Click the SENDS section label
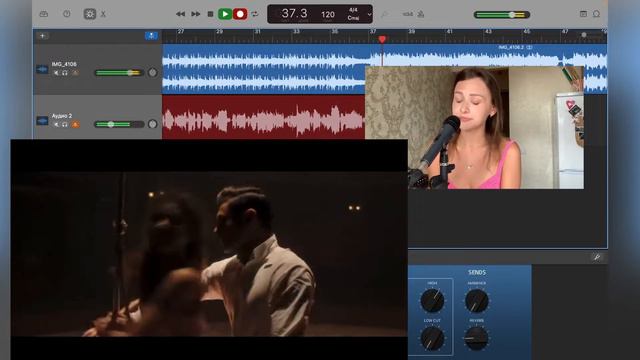Viewport: 640px width, 360px height. (477, 272)
